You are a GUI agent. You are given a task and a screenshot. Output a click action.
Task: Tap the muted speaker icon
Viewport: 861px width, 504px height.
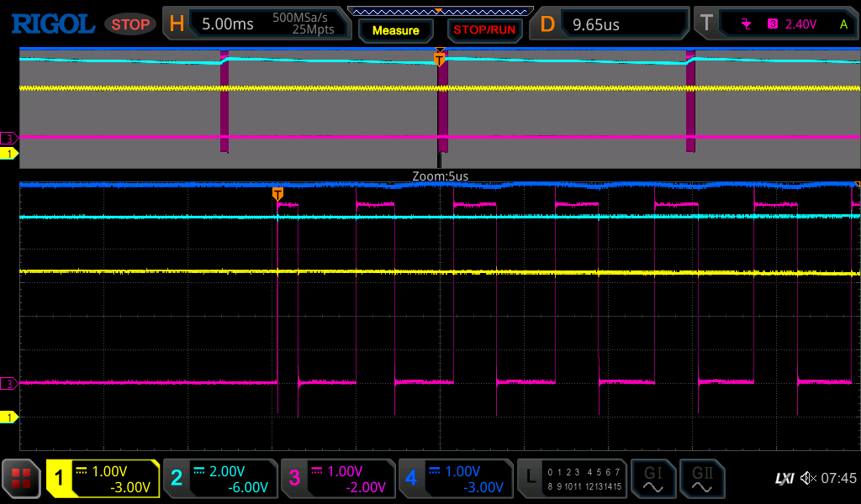[x=808, y=478]
